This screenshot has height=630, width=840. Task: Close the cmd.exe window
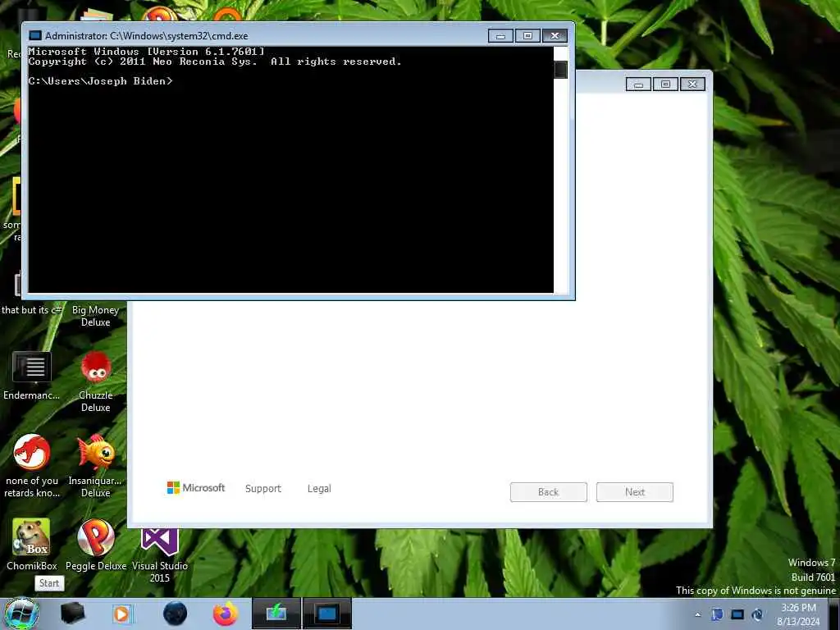coord(555,36)
